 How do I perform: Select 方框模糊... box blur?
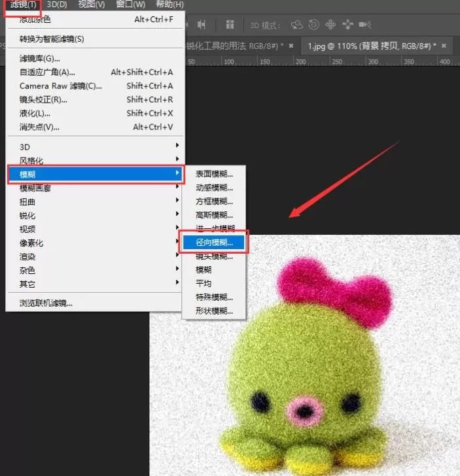tap(214, 201)
